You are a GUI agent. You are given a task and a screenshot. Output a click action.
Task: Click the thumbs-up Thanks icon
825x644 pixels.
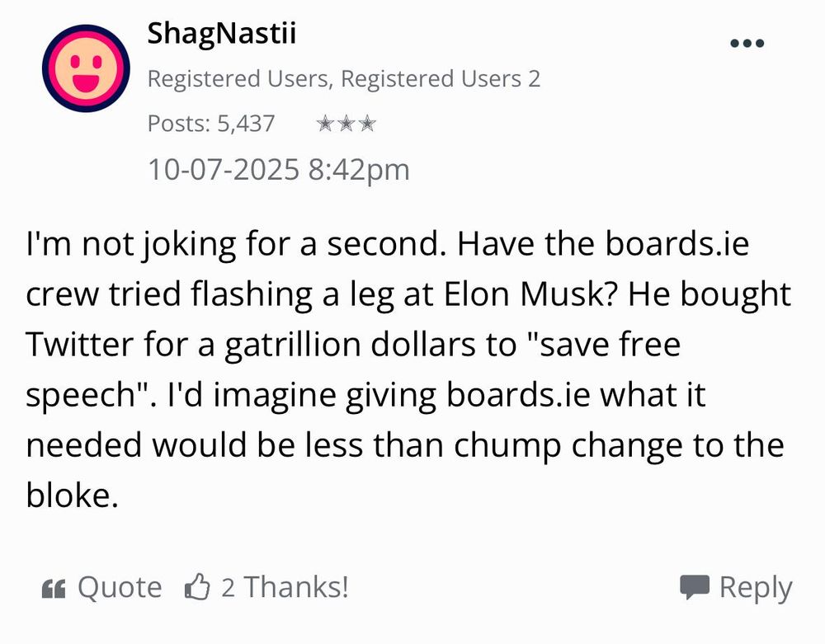click(x=197, y=588)
